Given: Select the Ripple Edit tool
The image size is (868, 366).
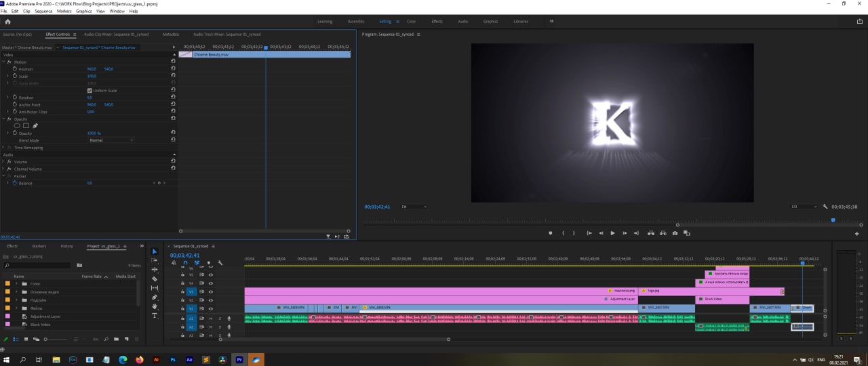Looking at the screenshot, I should (x=154, y=270).
